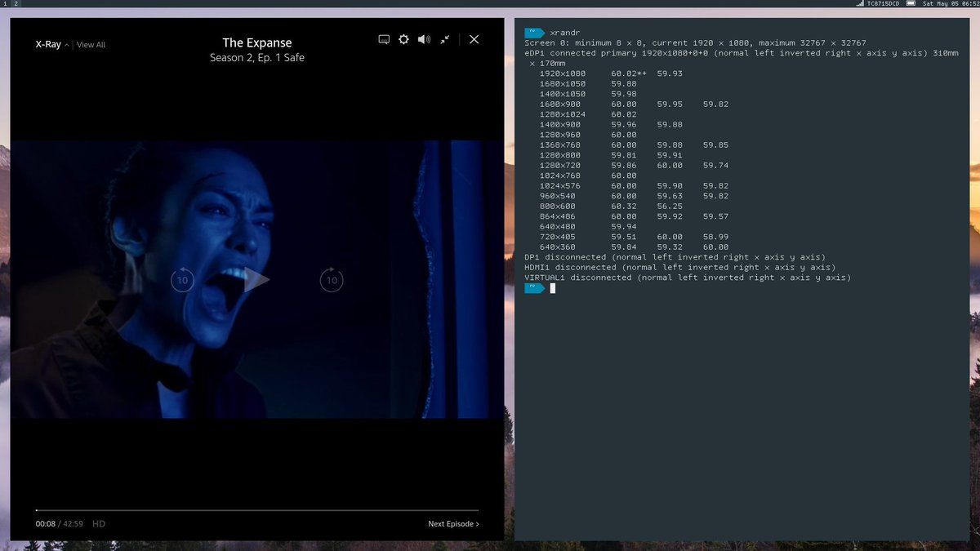Click the date and time in top bar

coord(951,4)
